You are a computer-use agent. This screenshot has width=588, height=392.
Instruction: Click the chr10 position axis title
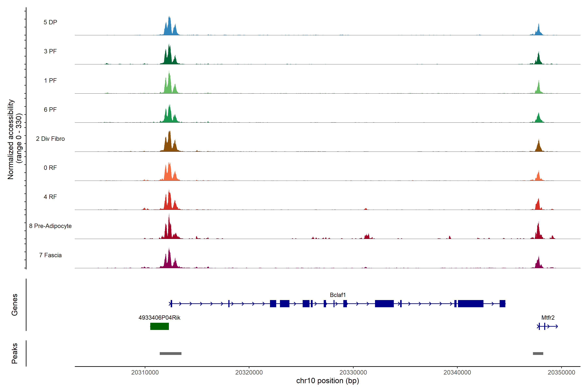tap(327, 381)
